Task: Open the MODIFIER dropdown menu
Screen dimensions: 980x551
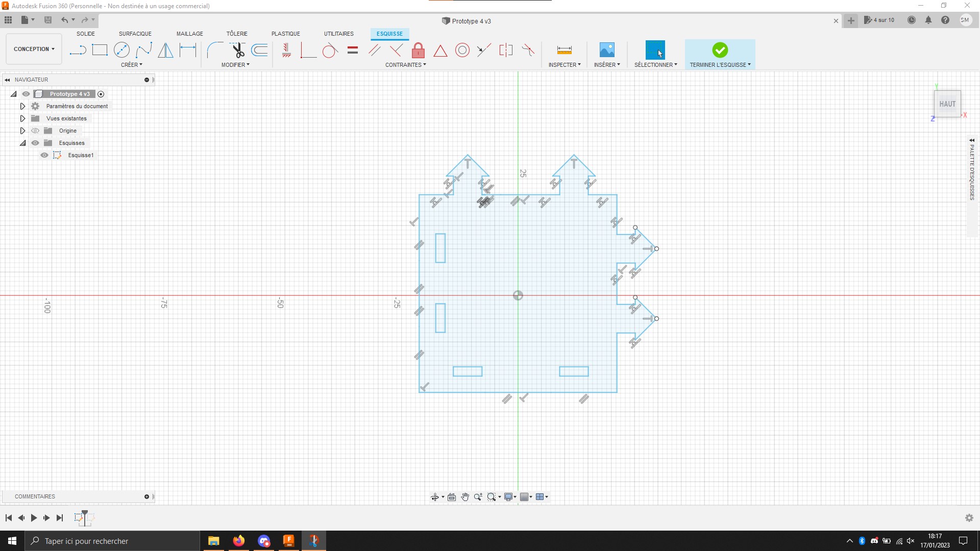Action: pyautogui.click(x=235, y=65)
